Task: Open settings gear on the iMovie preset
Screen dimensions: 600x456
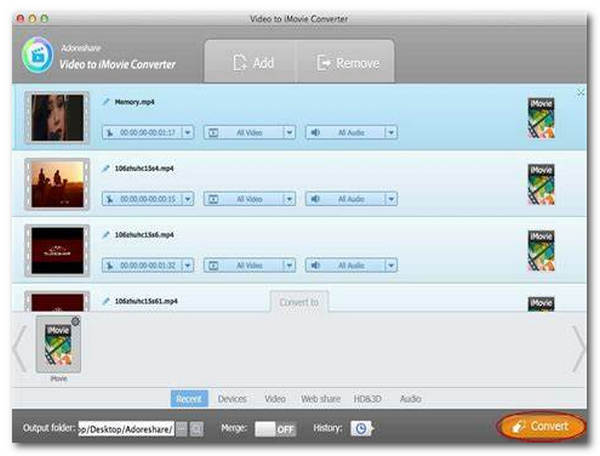Action: point(76,321)
